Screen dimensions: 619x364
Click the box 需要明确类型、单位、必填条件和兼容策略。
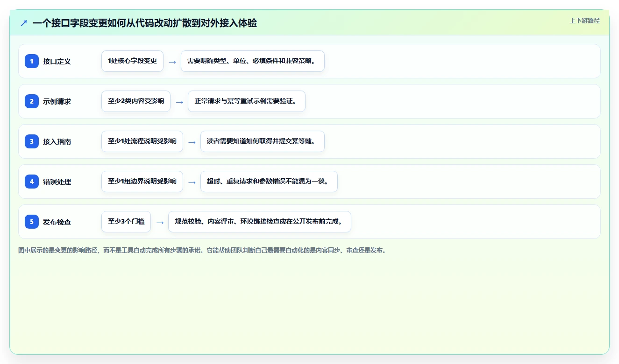(253, 61)
